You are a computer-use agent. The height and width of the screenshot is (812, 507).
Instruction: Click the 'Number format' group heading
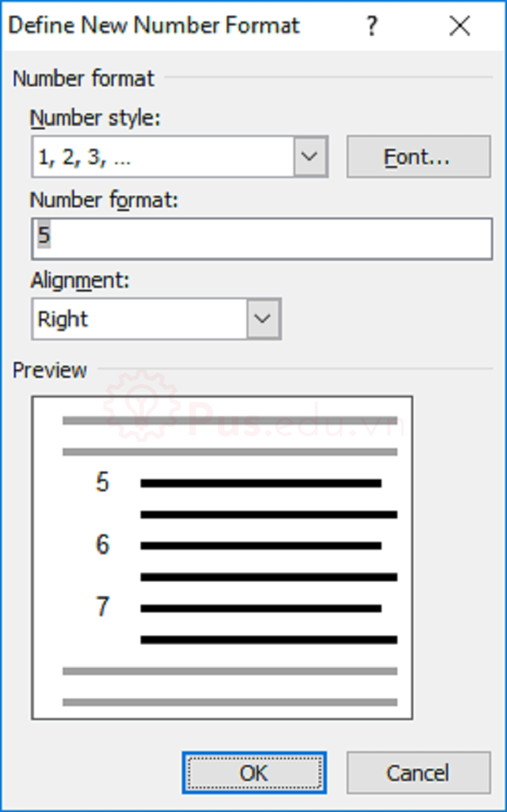click(83, 79)
